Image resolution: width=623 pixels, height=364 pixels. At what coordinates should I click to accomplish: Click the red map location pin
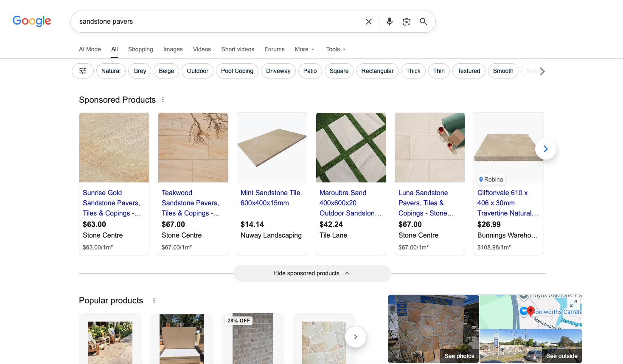pyautogui.click(x=530, y=312)
